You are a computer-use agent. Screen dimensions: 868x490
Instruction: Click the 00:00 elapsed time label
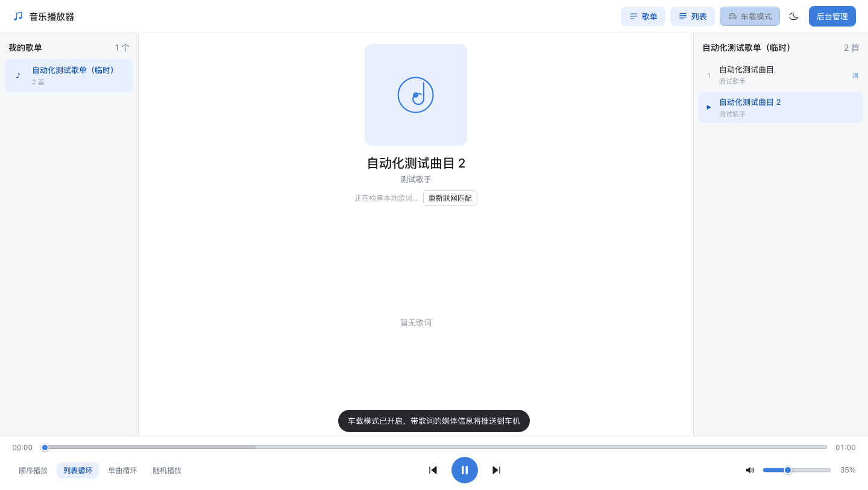22,448
